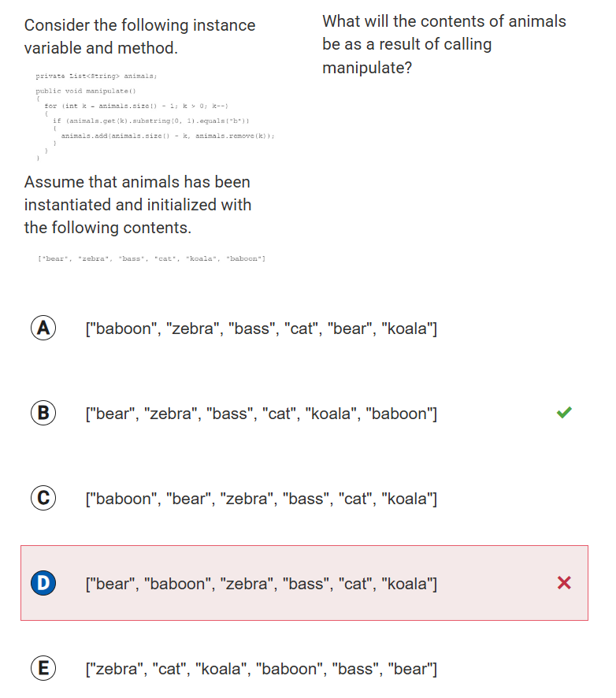Click answer text ending "koala", "baboon"
This screenshot has width=616, height=698.
[260, 414]
